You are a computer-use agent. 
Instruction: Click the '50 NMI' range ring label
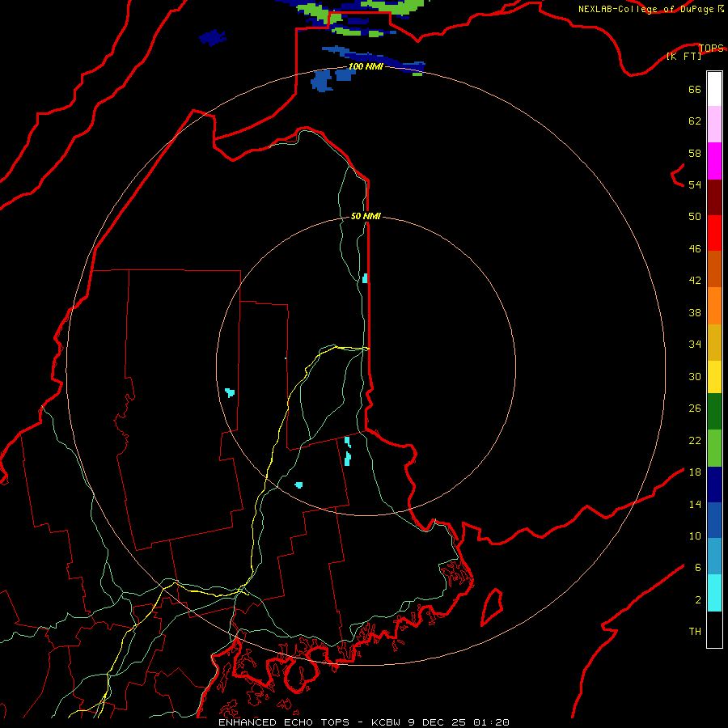pyautogui.click(x=366, y=216)
